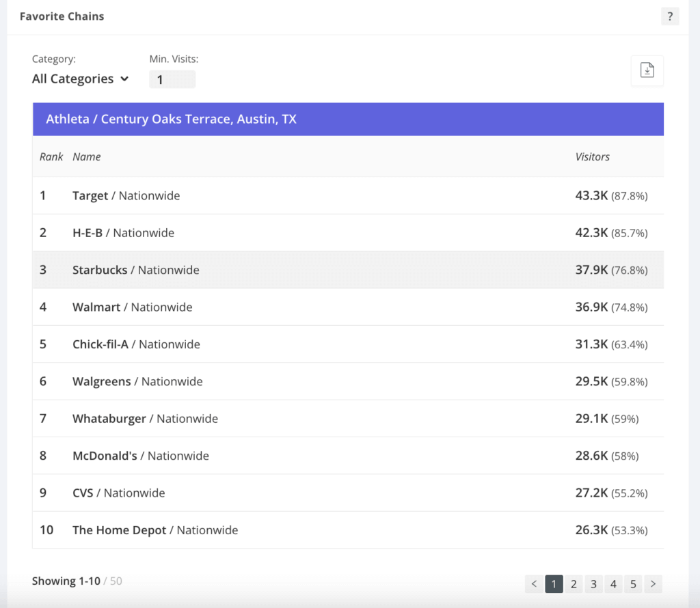
Task: Open the help question mark icon
Action: coord(670,16)
